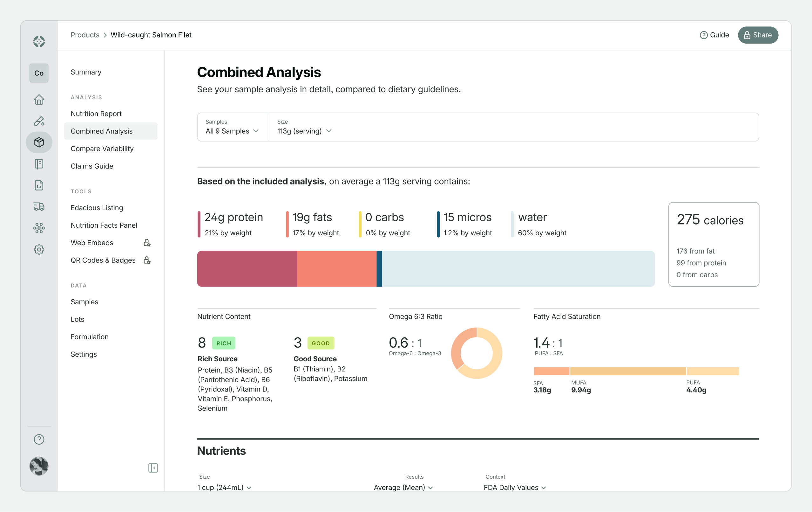Screen dimensions: 812x512
Task: Open the delivery truck icon
Action: [39, 207]
